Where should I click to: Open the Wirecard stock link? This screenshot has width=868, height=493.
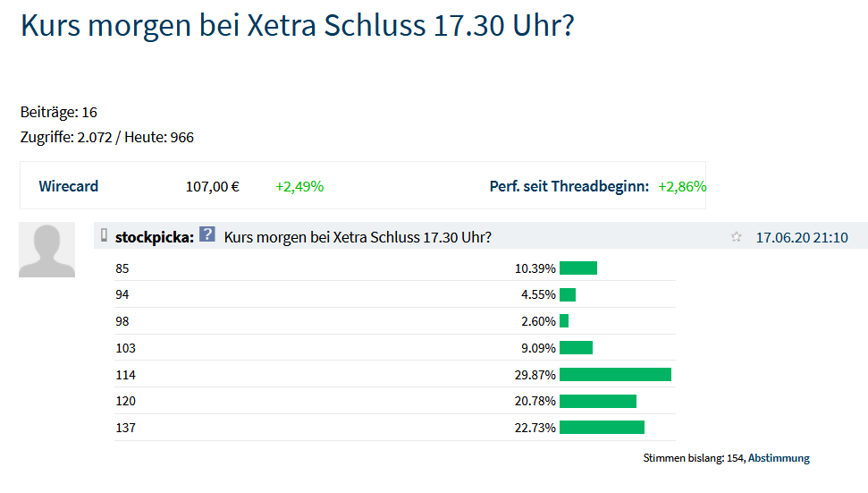pos(69,186)
